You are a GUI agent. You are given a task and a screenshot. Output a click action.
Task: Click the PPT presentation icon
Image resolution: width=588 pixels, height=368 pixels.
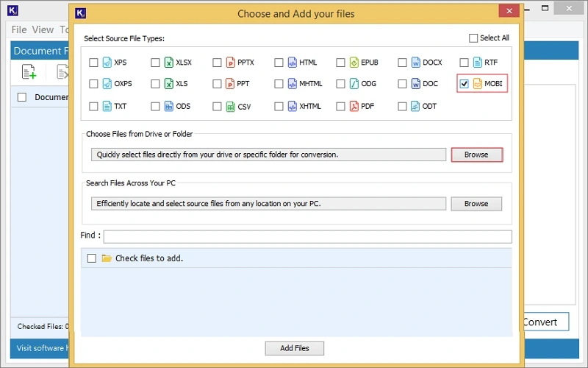pos(230,84)
